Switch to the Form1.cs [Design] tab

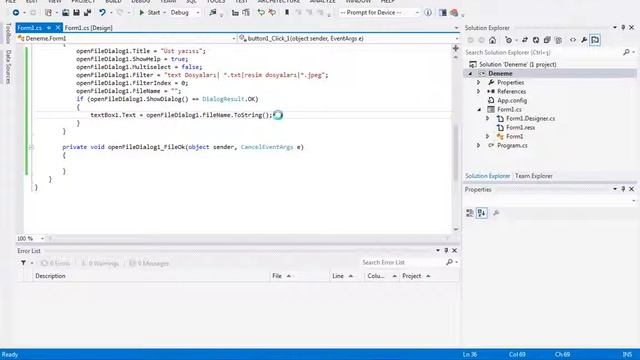coord(88,28)
